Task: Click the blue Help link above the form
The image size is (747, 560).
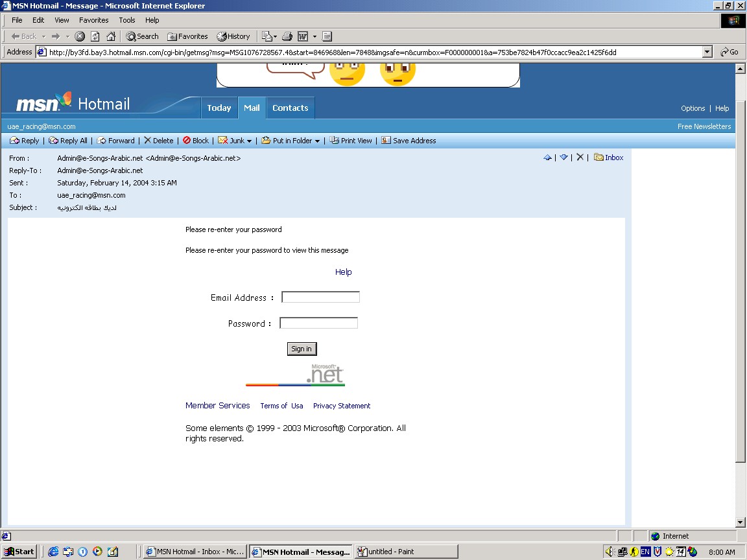Action: [x=344, y=272]
